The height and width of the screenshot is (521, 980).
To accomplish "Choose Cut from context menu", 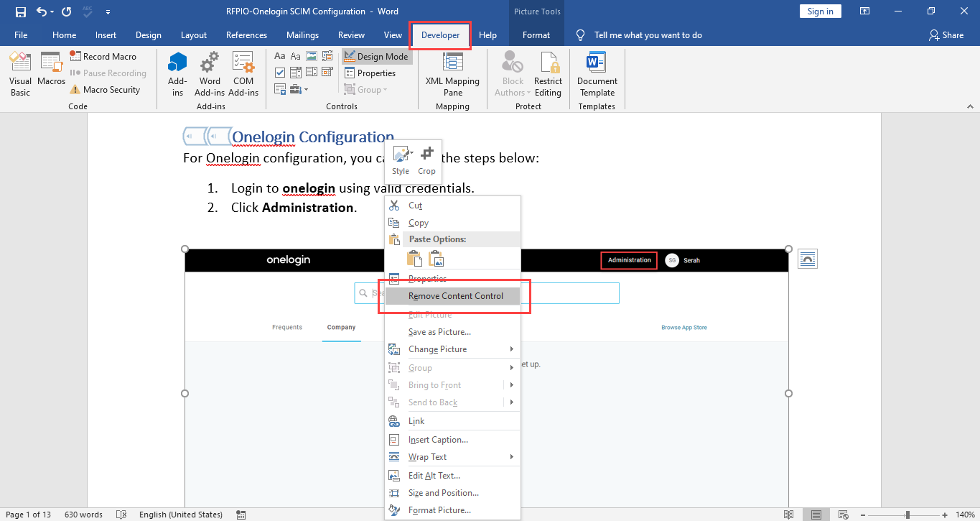I will (x=452, y=205).
